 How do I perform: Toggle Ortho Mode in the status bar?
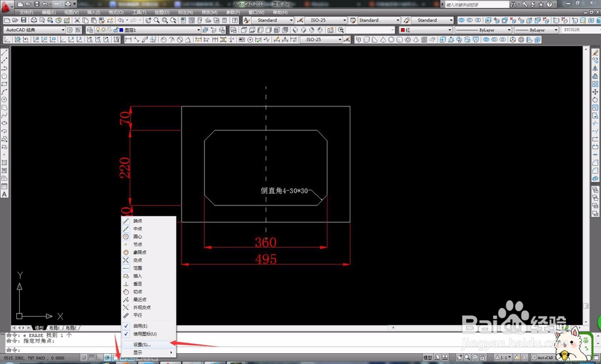pos(99,357)
